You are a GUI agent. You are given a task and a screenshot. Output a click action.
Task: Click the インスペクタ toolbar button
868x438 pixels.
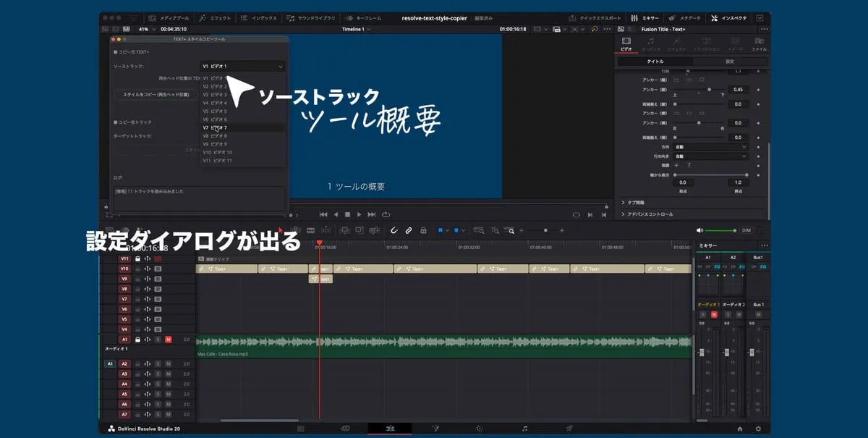(x=731, y=17)
